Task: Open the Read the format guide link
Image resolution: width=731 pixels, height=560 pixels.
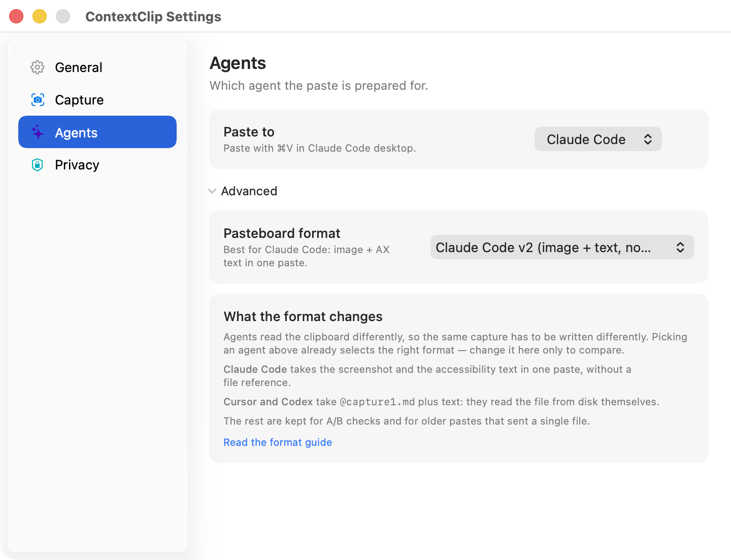Action: click(278, 442)
